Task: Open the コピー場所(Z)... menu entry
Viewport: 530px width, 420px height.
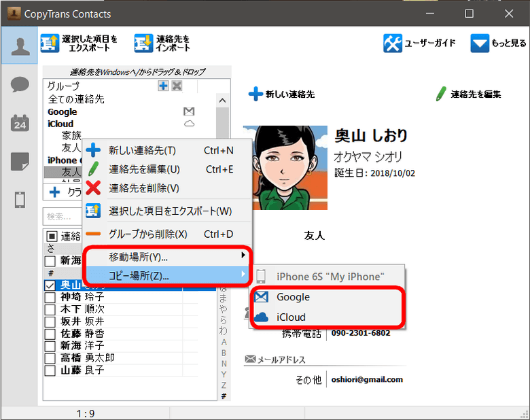Action: [168, 276]
